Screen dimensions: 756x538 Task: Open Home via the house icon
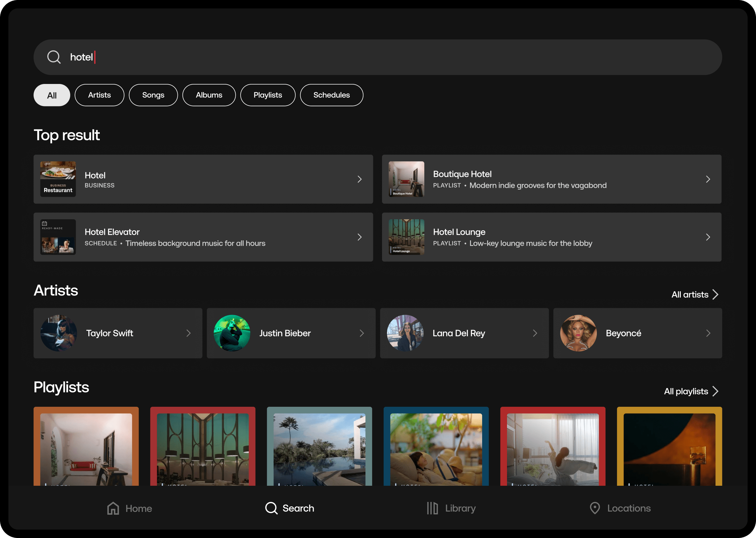(x=113, y=508)
